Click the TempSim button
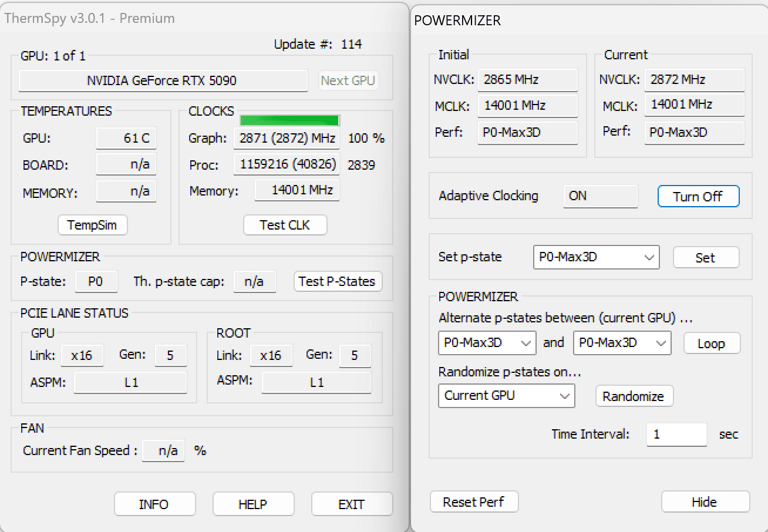This screenshot has height=532, width=768. click(92, 225)
